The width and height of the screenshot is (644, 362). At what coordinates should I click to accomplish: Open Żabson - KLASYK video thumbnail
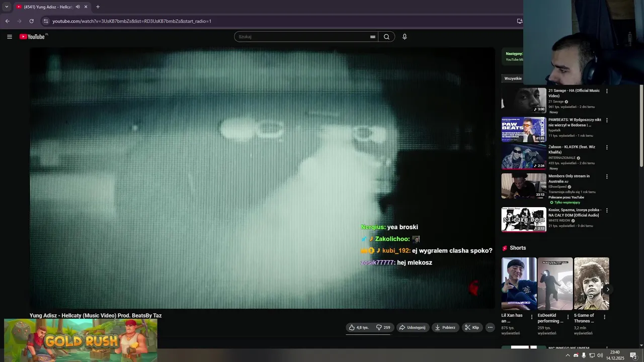pyautogui.click(x=524, y=157)
